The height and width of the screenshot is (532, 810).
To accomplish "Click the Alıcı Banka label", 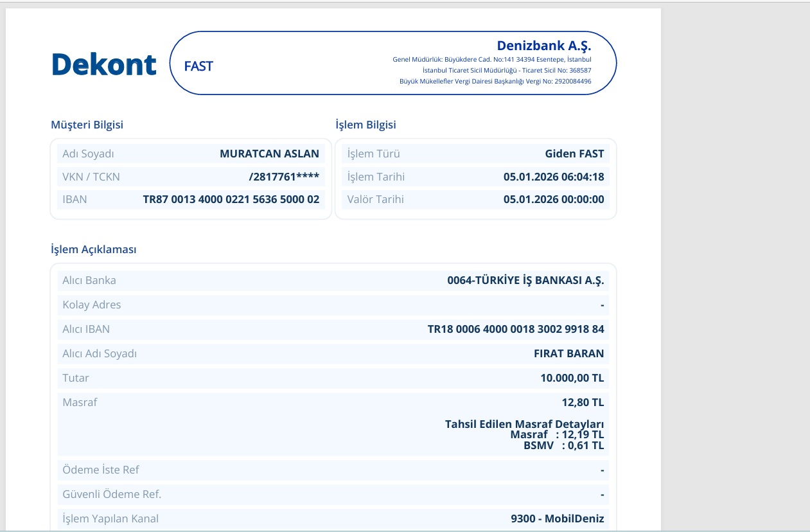I will [89, 280].
